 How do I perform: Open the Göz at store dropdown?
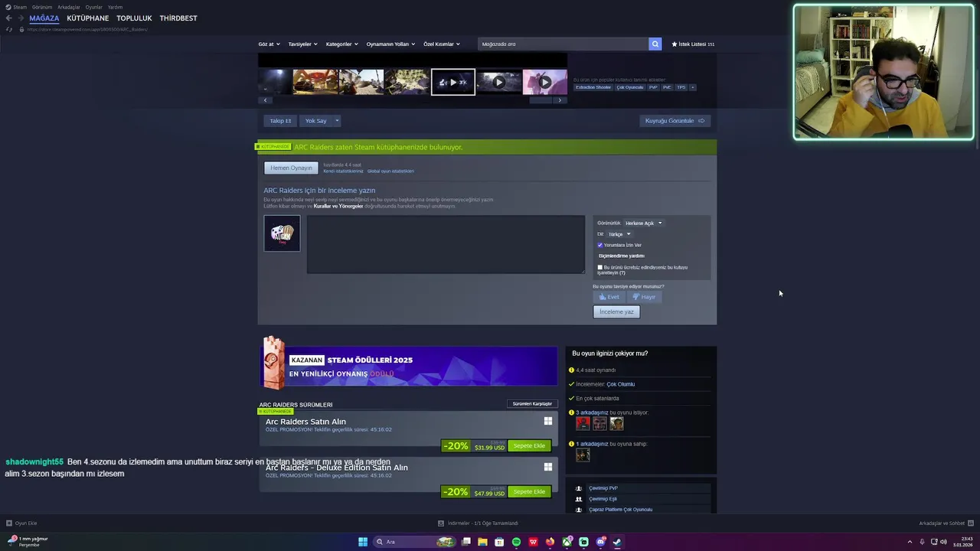click(269, 44)
